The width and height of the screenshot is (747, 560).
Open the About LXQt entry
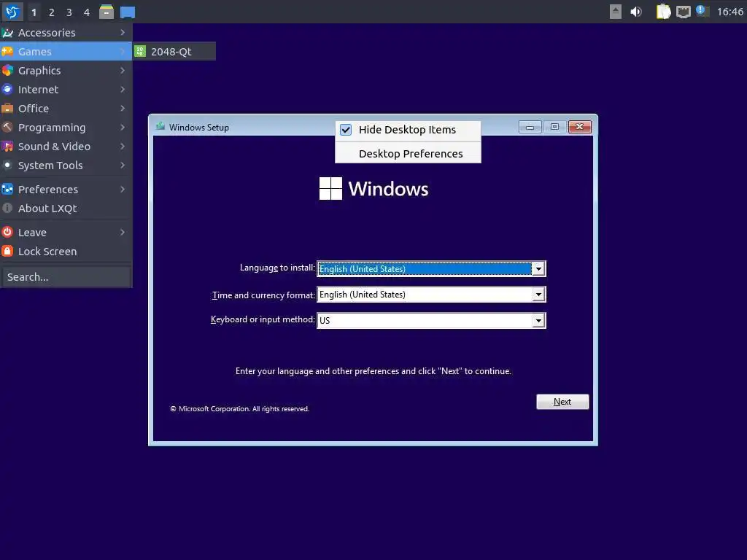[x=66, y=208]
